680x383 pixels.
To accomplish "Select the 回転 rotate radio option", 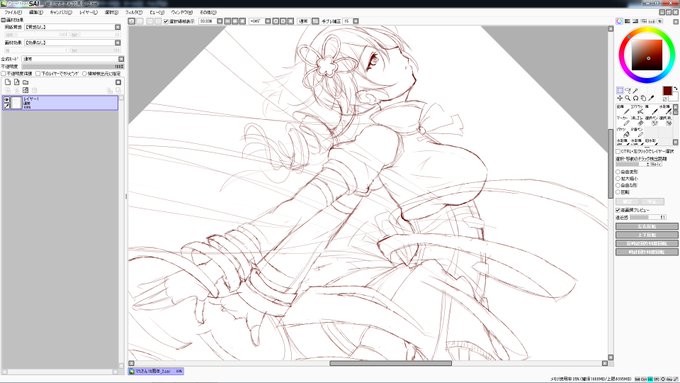I will pyautogui.click(x=618, y=192).
